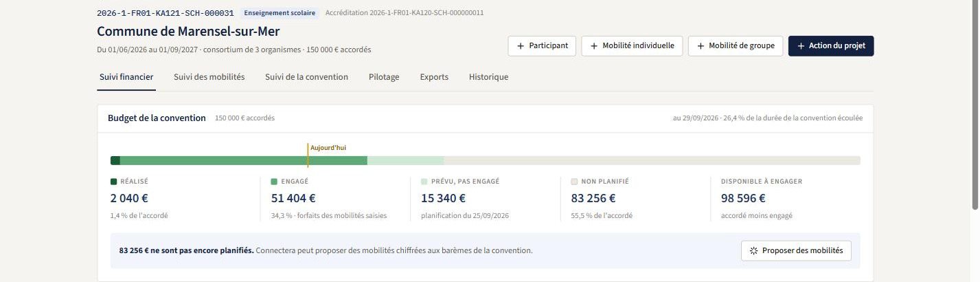Add a Mobilité individuelle
The image size is (980, 282).
[633, 46]
